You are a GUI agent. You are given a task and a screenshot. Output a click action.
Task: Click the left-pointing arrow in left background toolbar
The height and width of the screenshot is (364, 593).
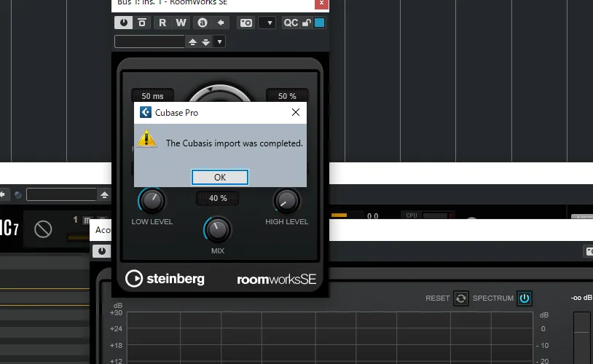pyautogui.click(x=3, y=194)
